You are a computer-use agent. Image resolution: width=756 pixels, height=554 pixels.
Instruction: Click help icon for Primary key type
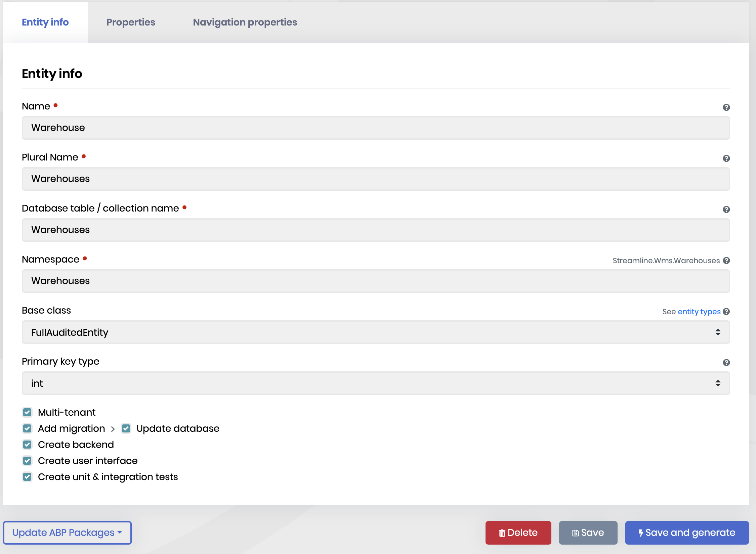pos(726,363)
